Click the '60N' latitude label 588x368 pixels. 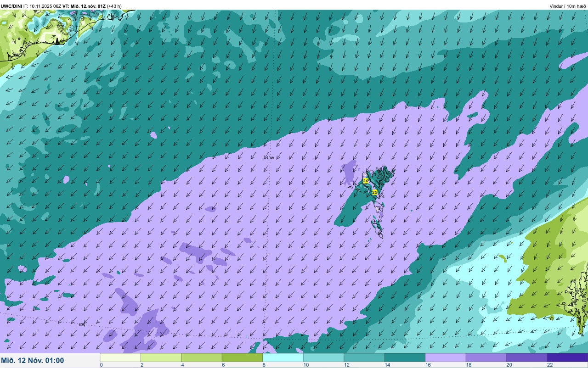(x=82, y=325)
